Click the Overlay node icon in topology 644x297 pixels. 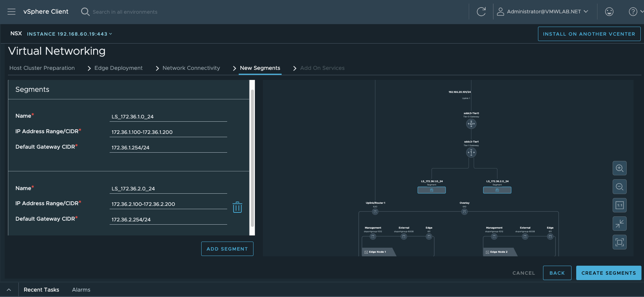point(464,212)
